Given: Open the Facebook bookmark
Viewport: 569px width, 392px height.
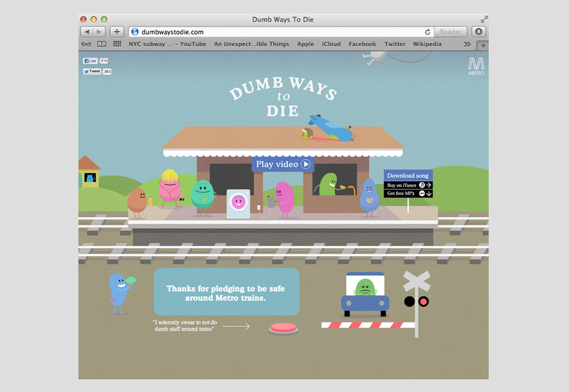Looking at the screenshot, I should point(362,44).
